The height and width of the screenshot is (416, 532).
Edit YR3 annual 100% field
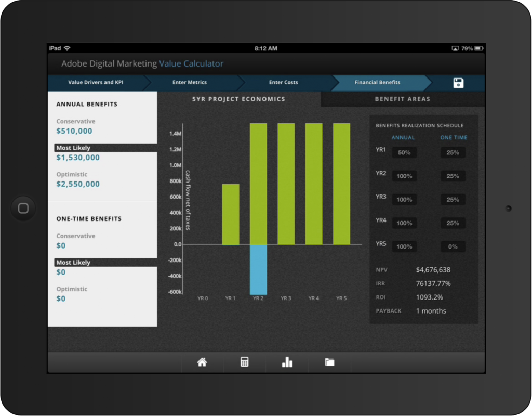[x=404, y=200]
